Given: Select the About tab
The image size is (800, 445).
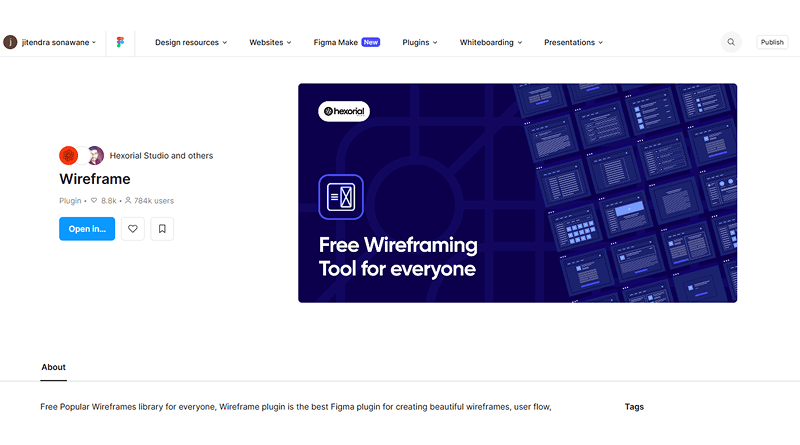Looking at the screenshot, I should pyautogui.click(x=54, y=367).
